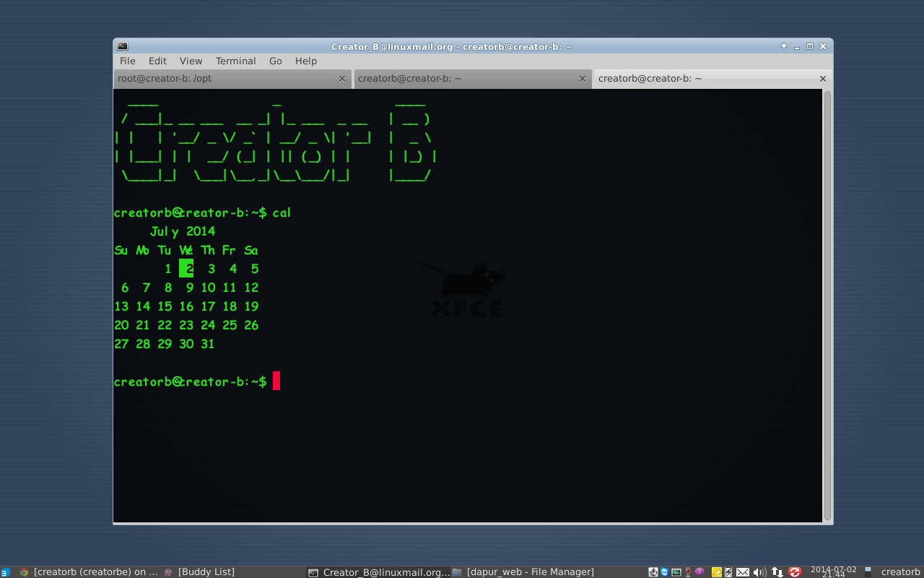Click the red sync tray icon

(795, 571)
